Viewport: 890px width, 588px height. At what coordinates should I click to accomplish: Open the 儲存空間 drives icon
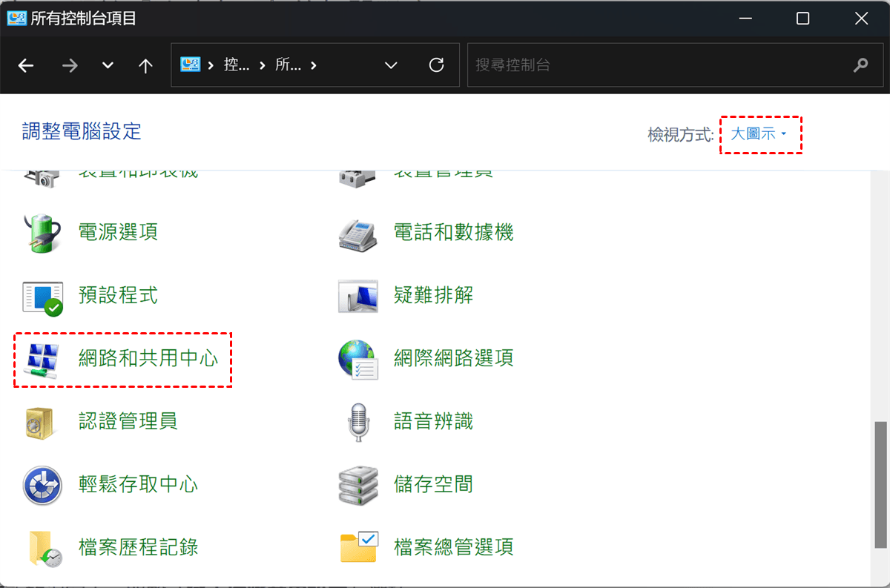358,486
